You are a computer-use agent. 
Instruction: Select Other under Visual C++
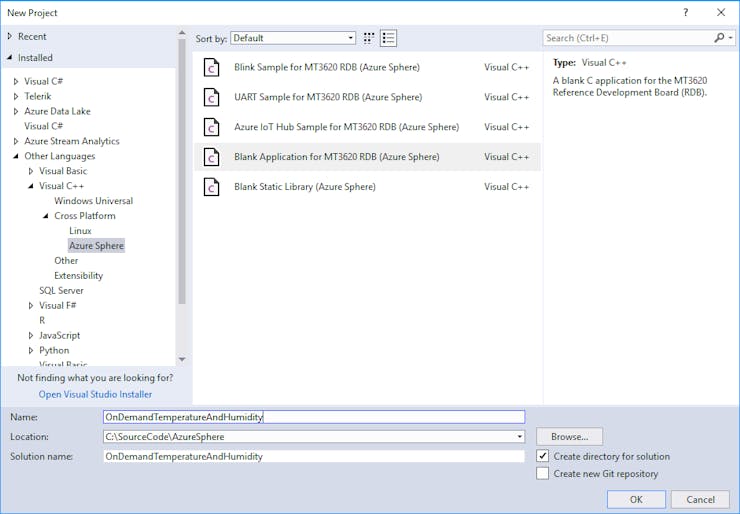[66, 261]
